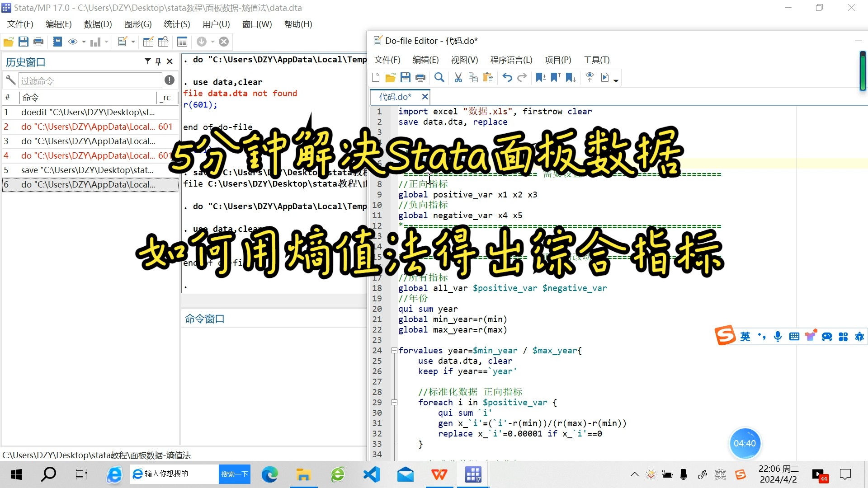This screenshot has height=488, width=868.
Task: Open the Viewer eye icon
Action: [x=72, y=42]
